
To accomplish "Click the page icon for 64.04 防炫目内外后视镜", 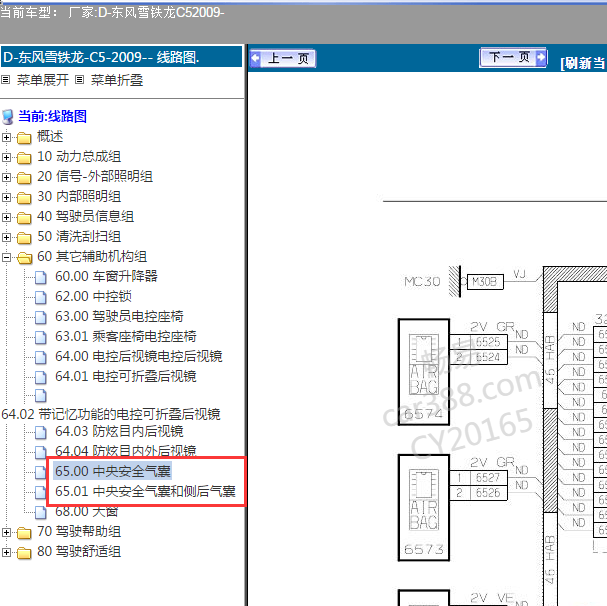I will pyautogui.click(x=41, y=452).
